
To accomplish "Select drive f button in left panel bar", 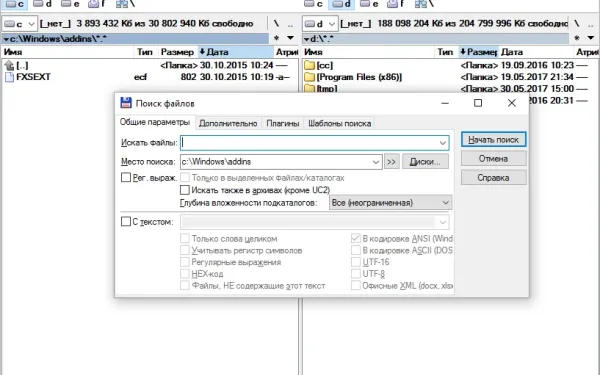I will (97, 4).
